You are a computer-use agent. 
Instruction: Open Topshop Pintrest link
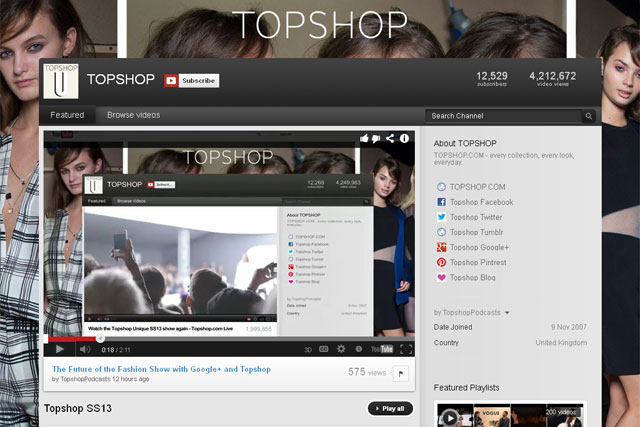(478, 262)
